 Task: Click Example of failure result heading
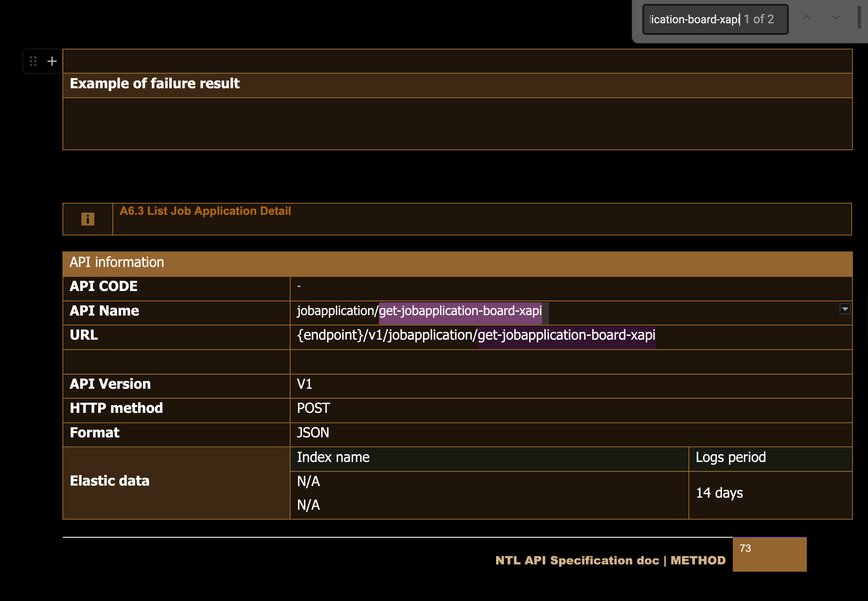tap(155, 84)
